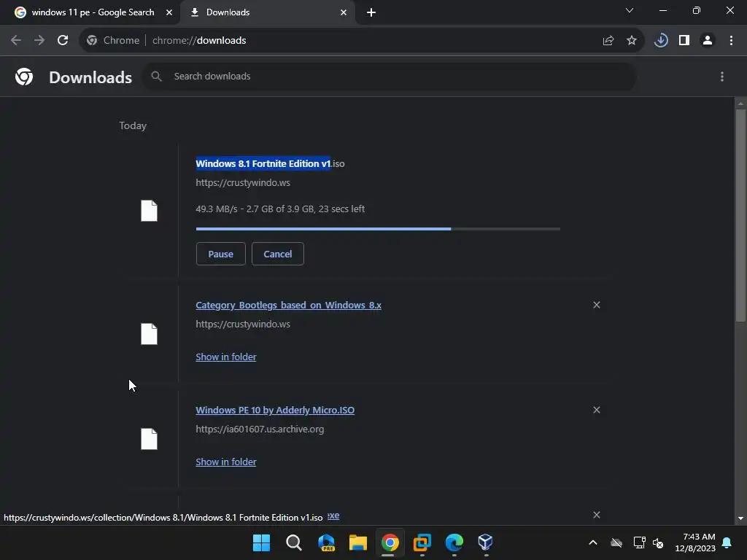Open Microsoft Edge from the taskbar
Image resolution: width=747 pixels, height=560 pixels.
(x=454, y=542)
